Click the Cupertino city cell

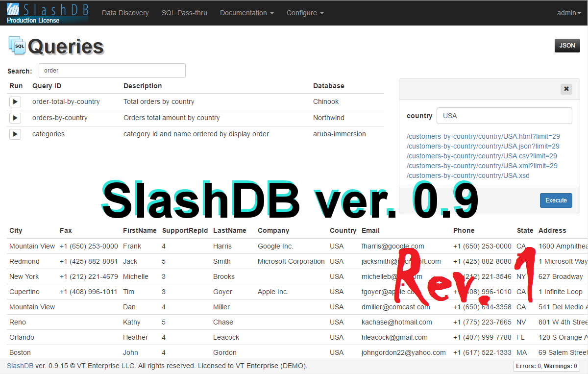click(24, 292)
